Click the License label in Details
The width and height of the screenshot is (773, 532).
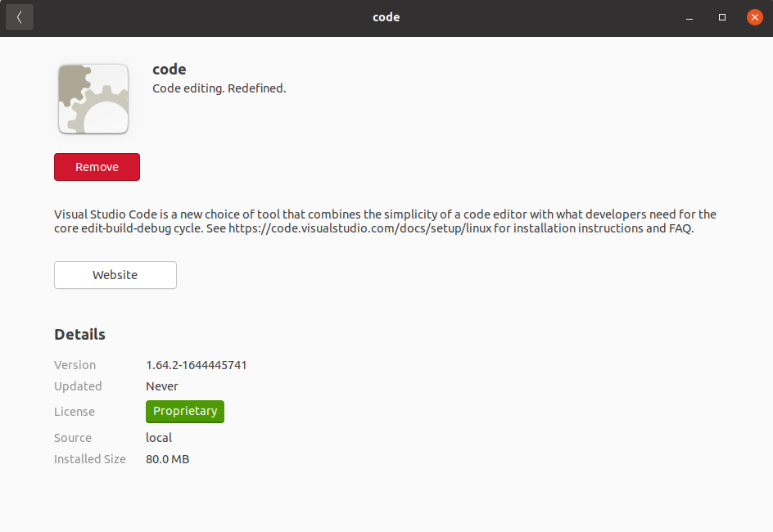pyautogui.click(x=75, y=412)
